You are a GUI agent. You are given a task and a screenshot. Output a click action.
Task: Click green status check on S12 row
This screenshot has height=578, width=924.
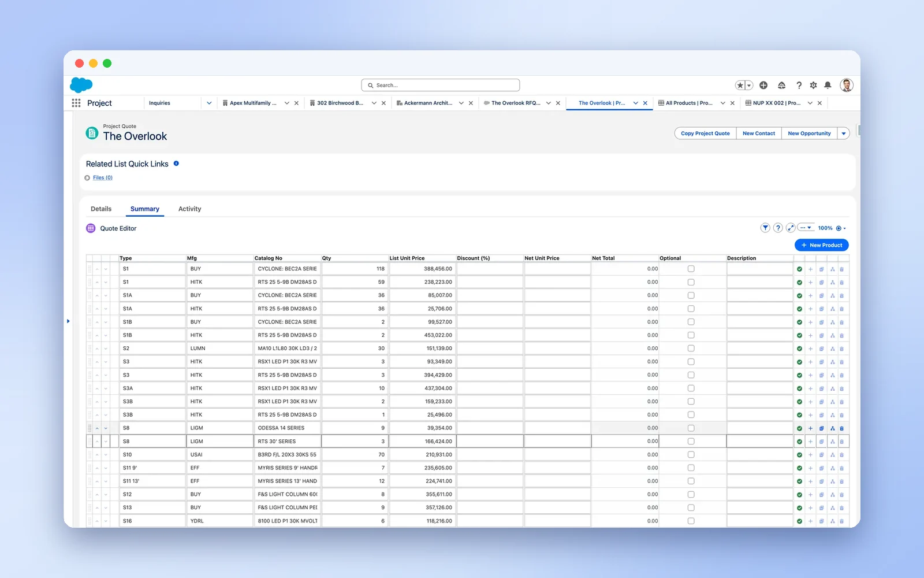pyautogui.click(x=799, y=495)
